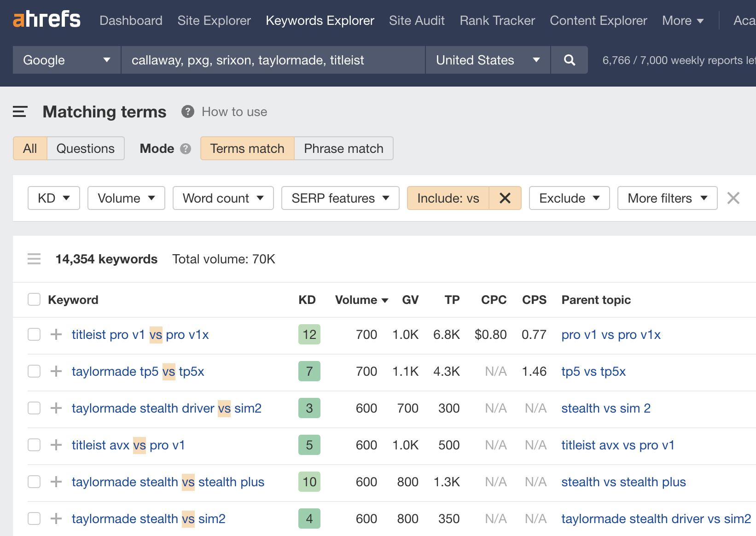Viewport: 756px width, 536px height.
Task: Open Site Audit from the navigation bar
Action: point(416,20)
